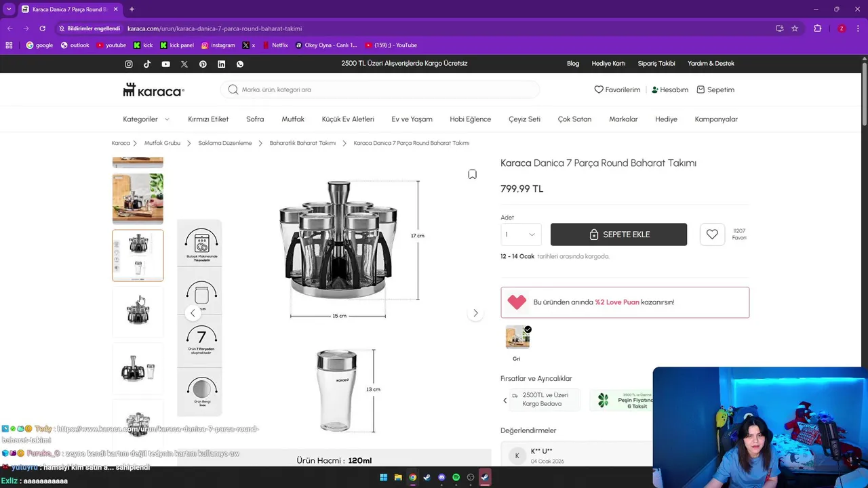Screen dimensions: 868x488
Task: Click Baharatlık Baharat Takımı breadcrumb
Action: point(302,143)
